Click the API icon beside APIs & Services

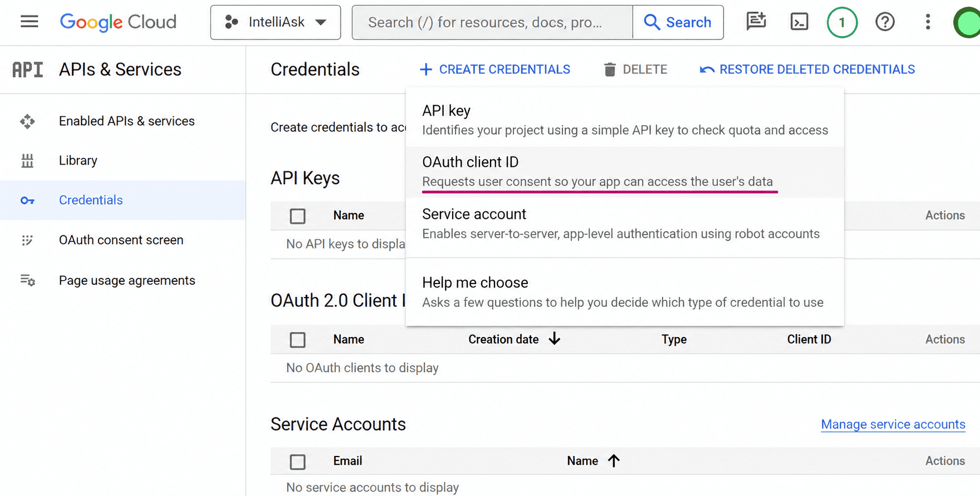point(28,70)
